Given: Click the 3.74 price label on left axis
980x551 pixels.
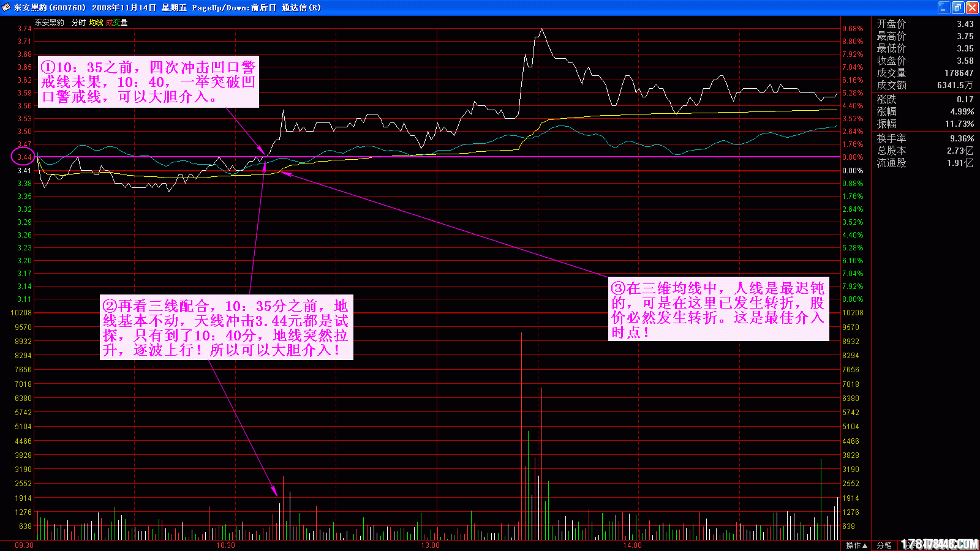Looking at the screenshot, I should pyautogui.click(x=24, y=29).
